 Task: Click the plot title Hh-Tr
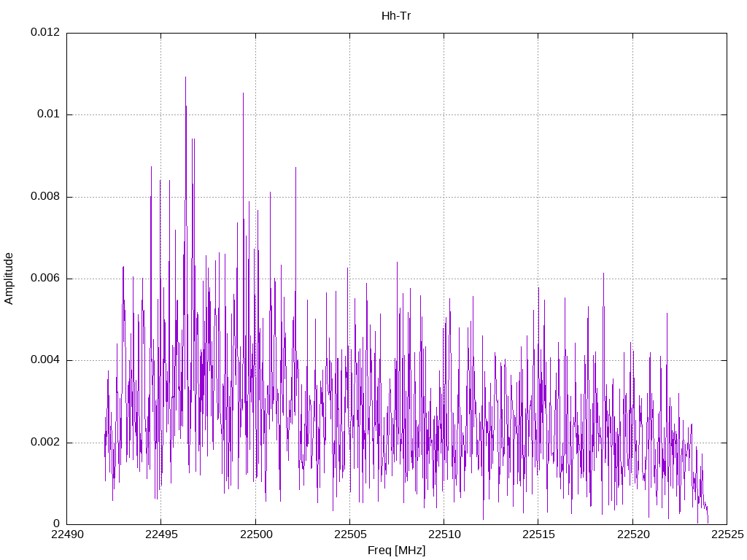point(396,16)
